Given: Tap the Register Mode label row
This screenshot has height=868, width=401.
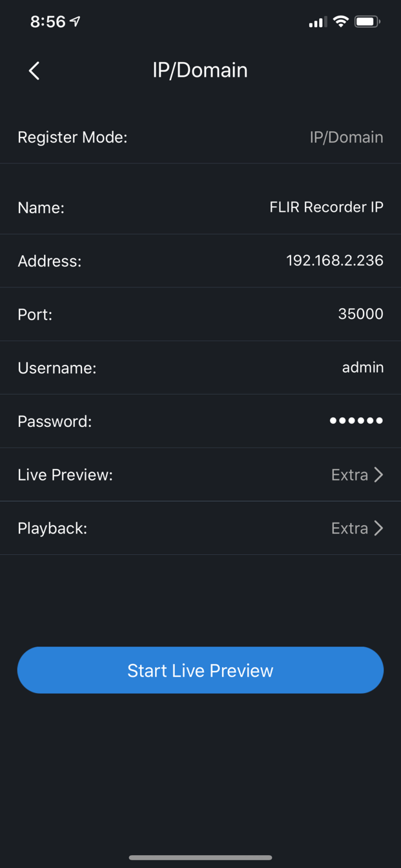Looking at the screenshot, I should (72, 137).
